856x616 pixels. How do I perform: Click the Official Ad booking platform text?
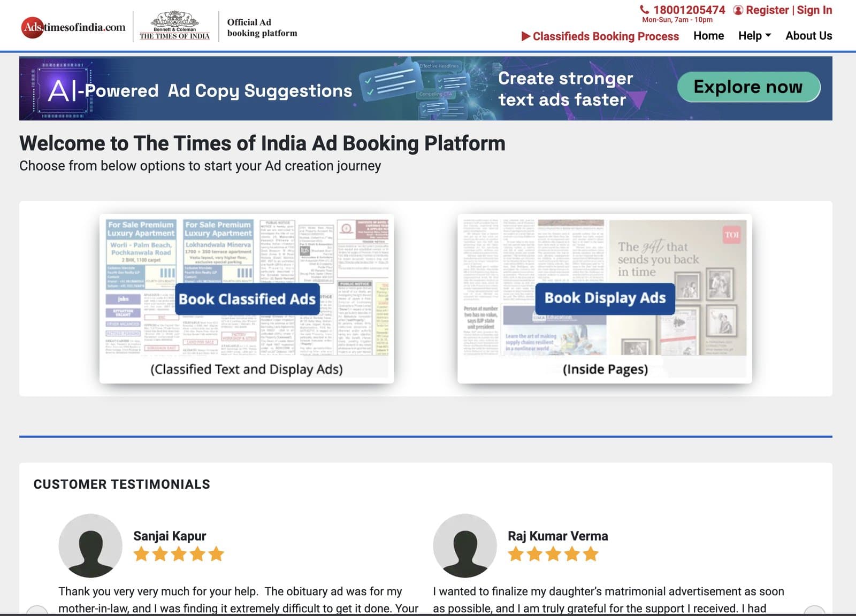click(x=262, y=28)
